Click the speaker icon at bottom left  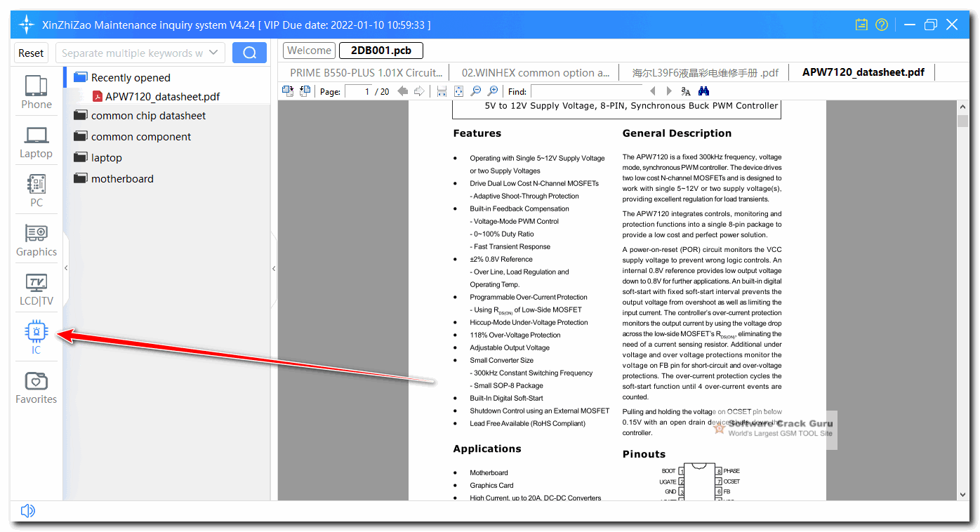(27, 510)
